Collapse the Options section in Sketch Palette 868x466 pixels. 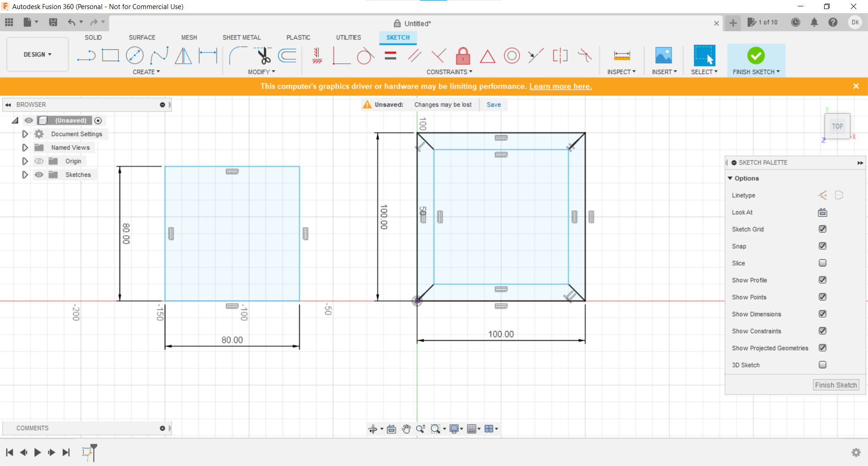click(x=730, y=178)
